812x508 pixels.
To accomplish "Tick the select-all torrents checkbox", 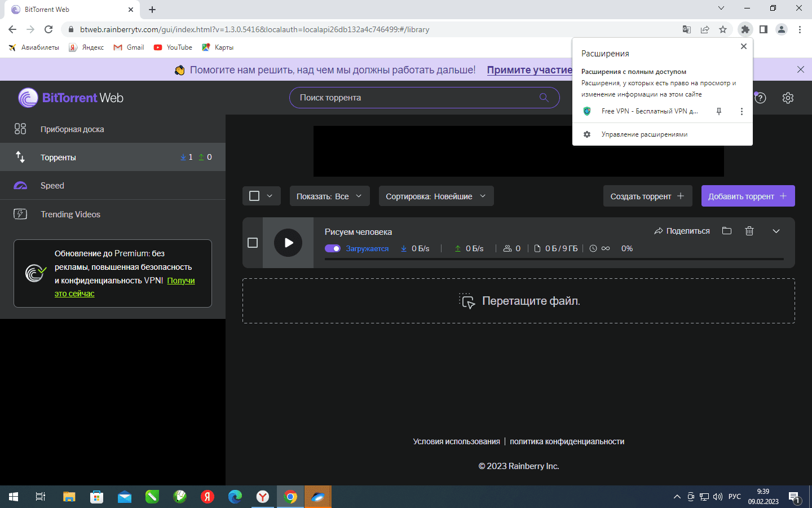I will (x=254, y=196).
